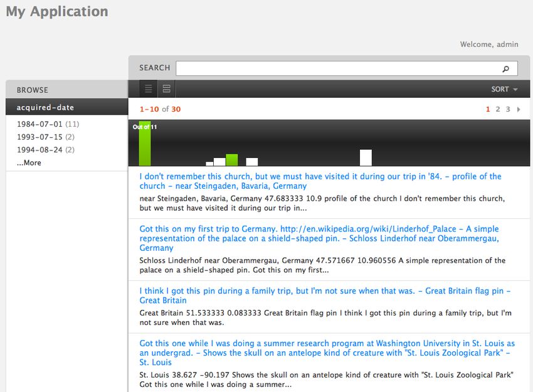Expand ...More acquired-date values
Image resolution: width=533 pixels, height=392 pixels.
click(29, 163)
